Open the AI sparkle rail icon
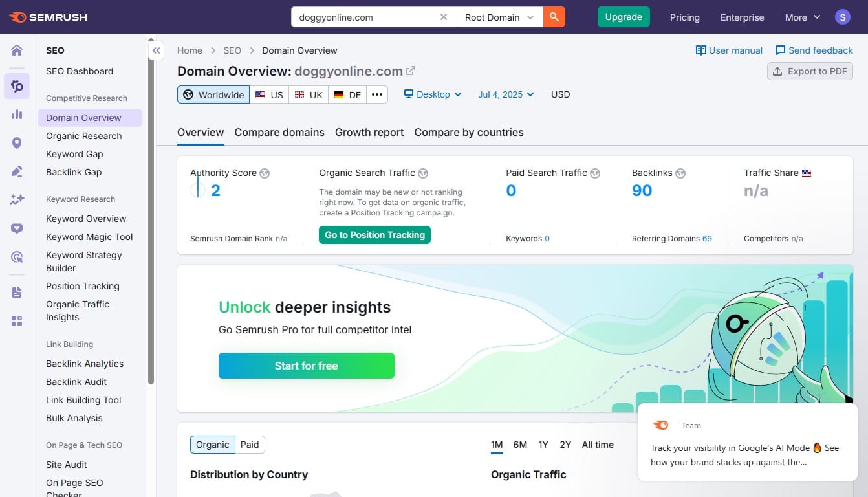The height and width of the screenshot is (497, 868). pyautogui.click(x=17, y=200)
